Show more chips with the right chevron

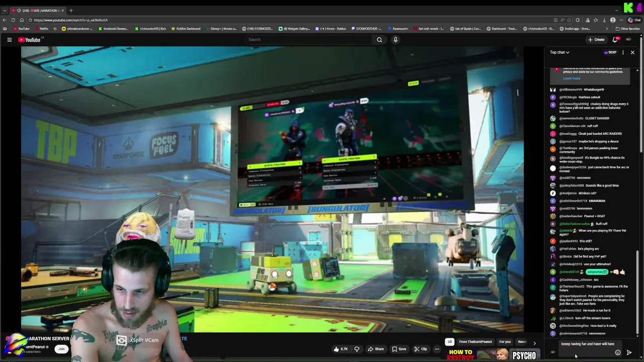(534, 343)
